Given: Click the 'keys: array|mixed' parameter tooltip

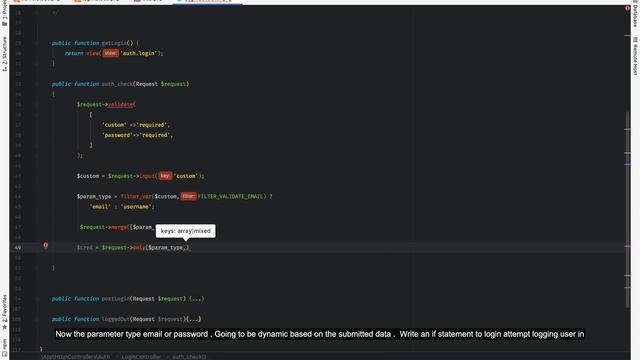Looking at the screenshot, I should (x=186, y=231).
